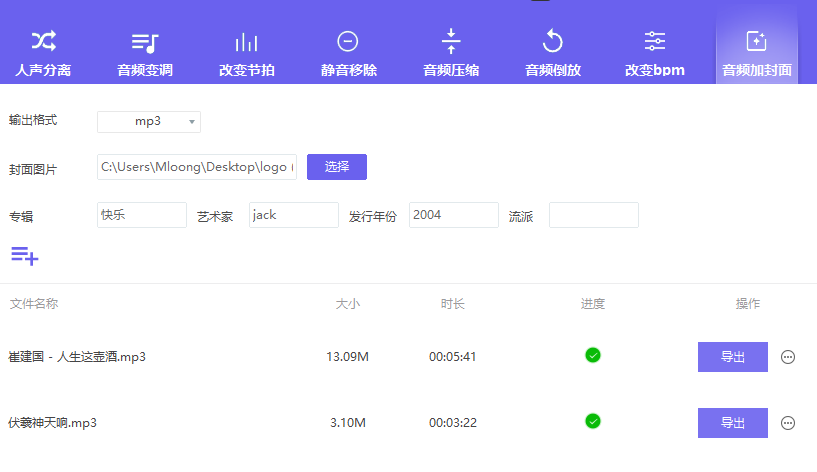Screen dimensions: 817x472
Task: Select the 静音移除 silence removal tool
Action: [348, 53]
